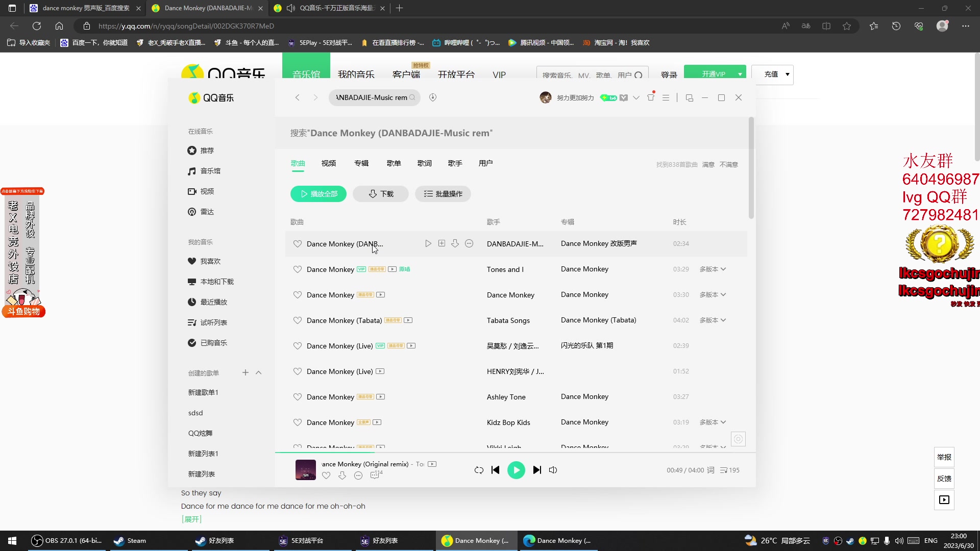980x551 pixels.
Task: Skip to the previous track
Action: click(495, 470)
